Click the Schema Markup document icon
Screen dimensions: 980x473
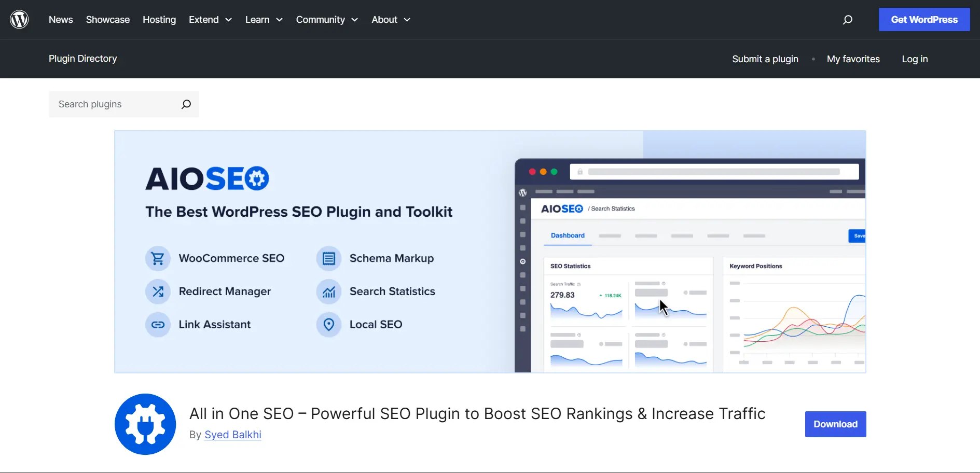coord(329,258)
